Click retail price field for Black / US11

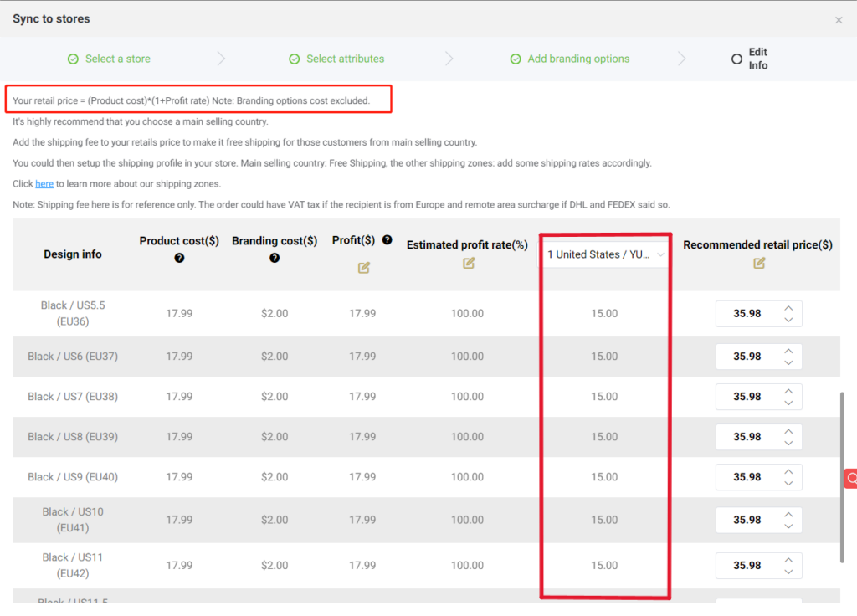(747, 566)
